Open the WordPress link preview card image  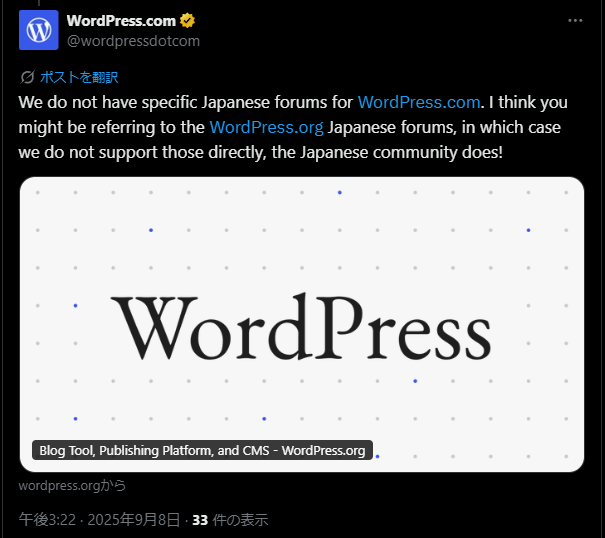pyautogui.click(x=302, y=324)
